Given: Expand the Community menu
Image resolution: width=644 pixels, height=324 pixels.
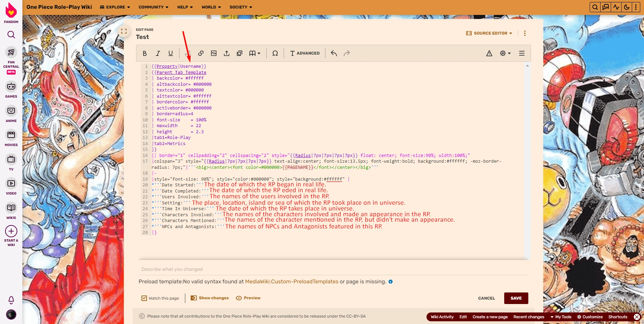Looking at the screenshot, I should pyautogui.click(x=153, y=7).
